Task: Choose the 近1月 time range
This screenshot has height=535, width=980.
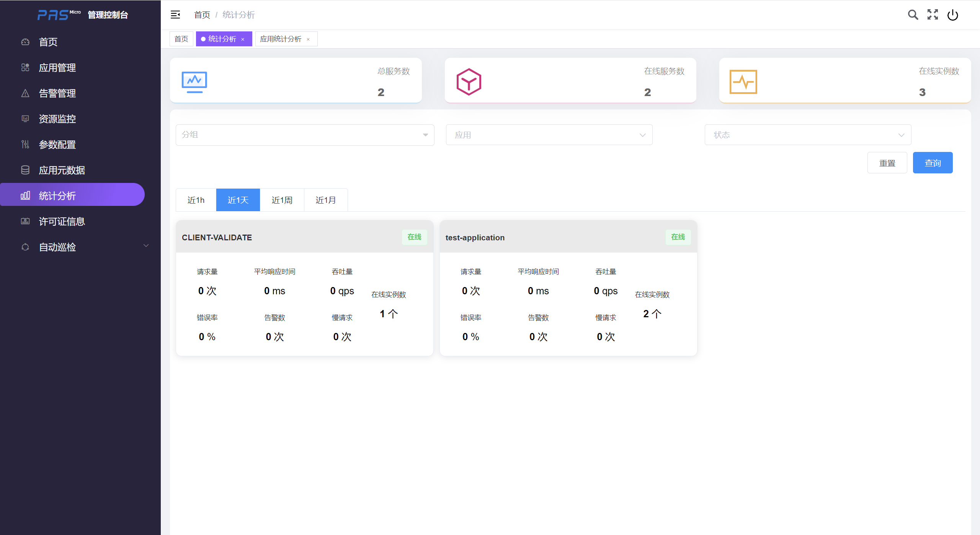Action: click(x=326, y=200)
